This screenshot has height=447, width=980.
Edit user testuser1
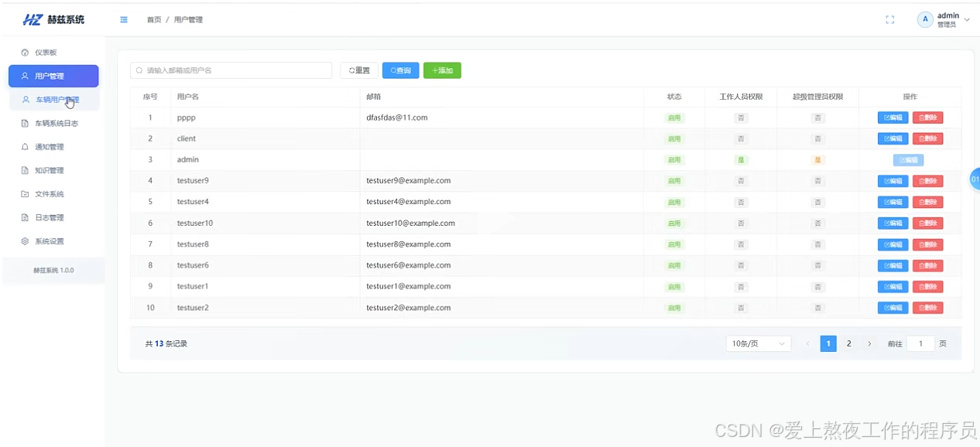(893, 286)
